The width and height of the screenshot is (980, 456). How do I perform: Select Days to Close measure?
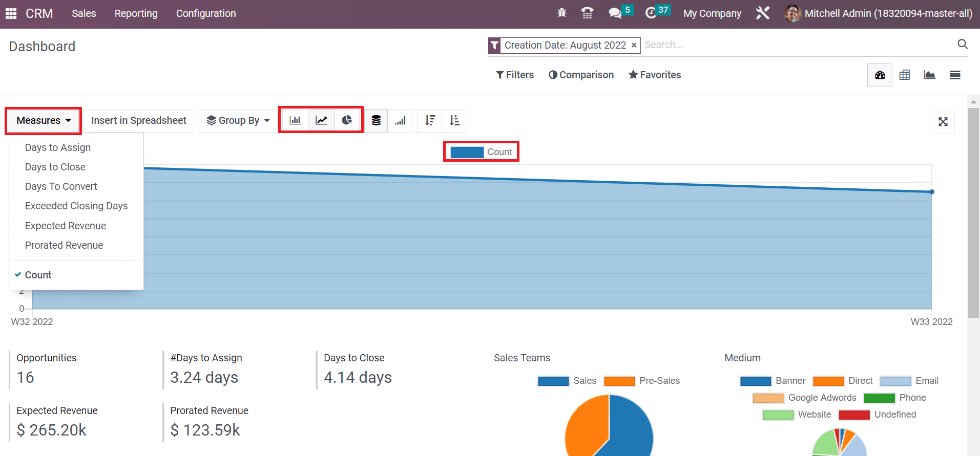(x=55, y=167)
